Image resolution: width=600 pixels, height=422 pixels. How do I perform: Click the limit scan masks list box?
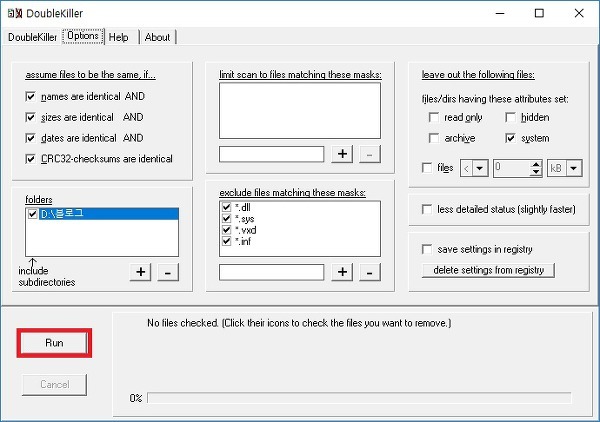coord(300,111)
